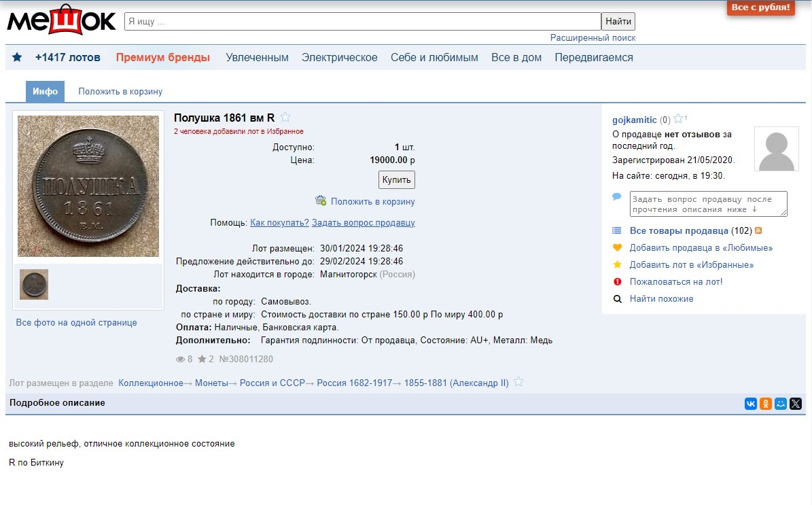This screenshot has width=812, height=505.
Task: Share the lot on Odnoklassniki
Action: click(766, 404)
